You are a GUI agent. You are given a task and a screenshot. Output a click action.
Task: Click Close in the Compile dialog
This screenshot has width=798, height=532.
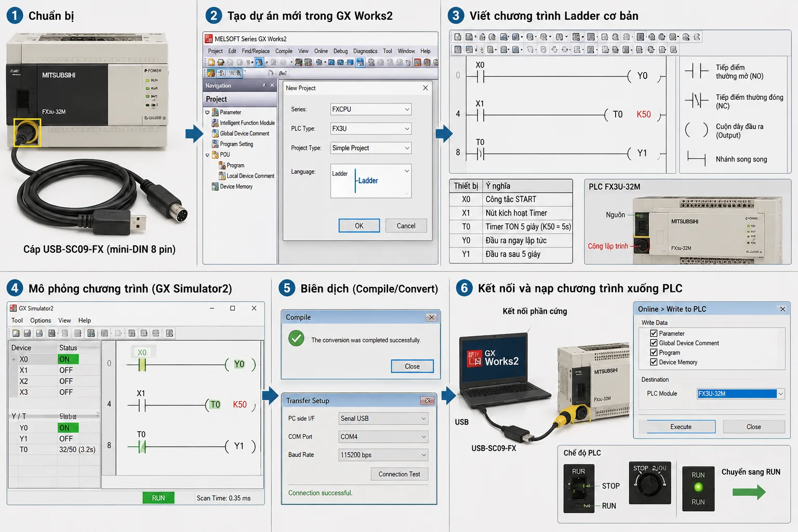(x=413, y=366)
